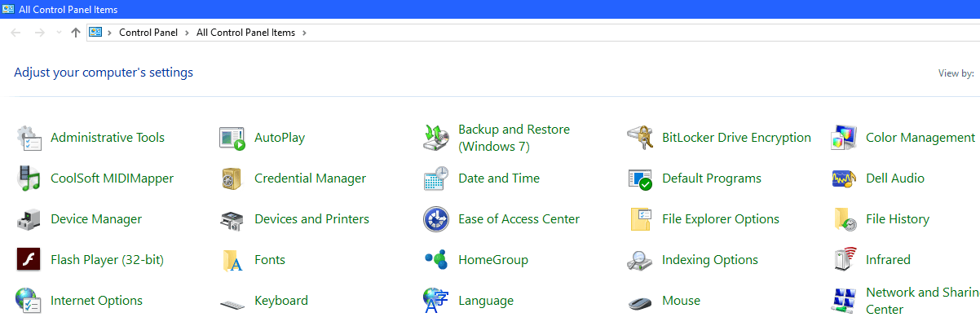
Task: Open the Administrative Tools link
Action: click(108, 138)
